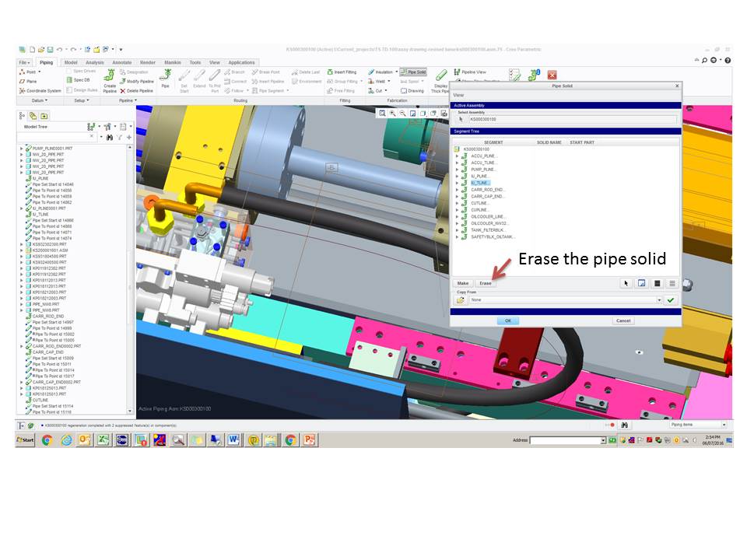The width and height of the screenshot is (747, 560).
Task: Click OK in Pipe Solid dialog
Action: [508, 320]
